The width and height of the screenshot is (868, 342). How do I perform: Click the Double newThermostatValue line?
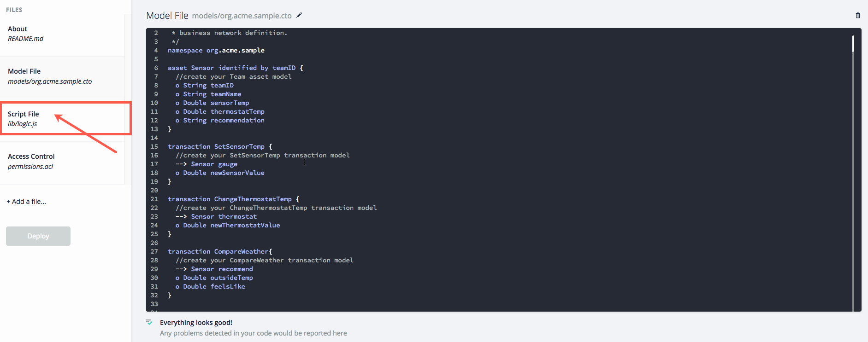point(228,225)
